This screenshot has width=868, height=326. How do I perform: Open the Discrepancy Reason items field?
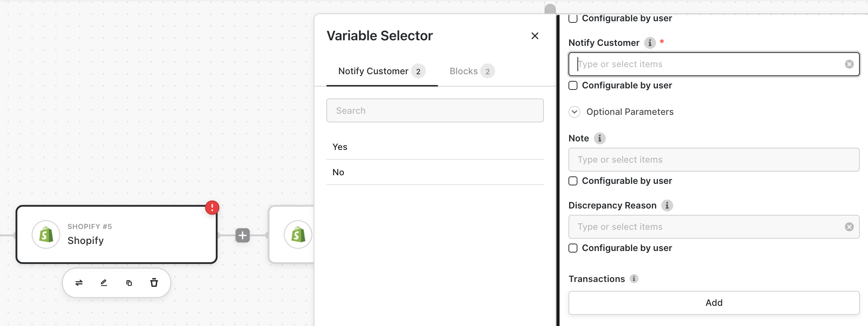708,227
